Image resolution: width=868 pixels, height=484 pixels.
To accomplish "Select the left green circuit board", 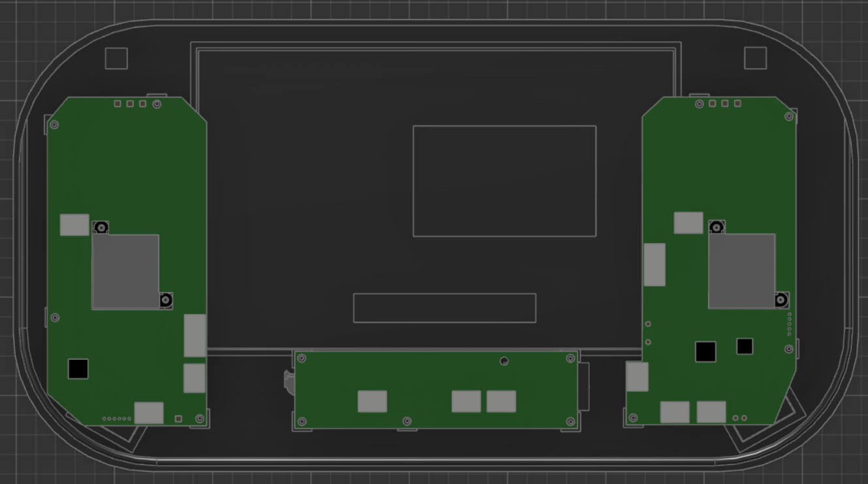I will tap(127, 261).
